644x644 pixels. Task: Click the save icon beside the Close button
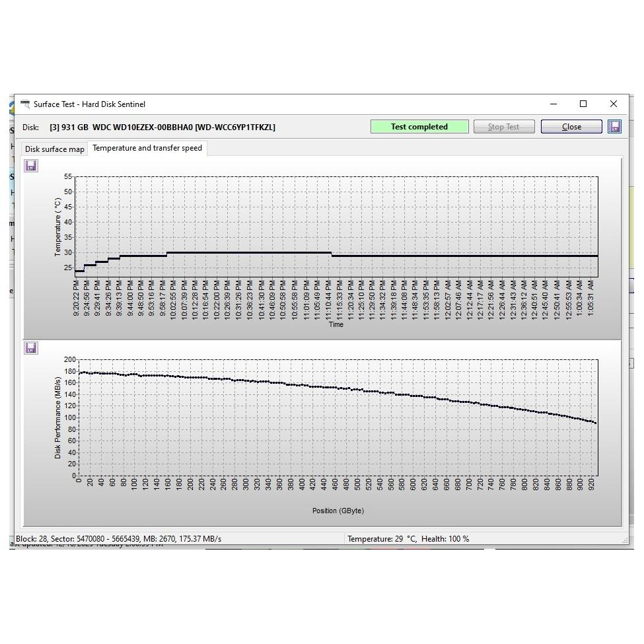614,127
